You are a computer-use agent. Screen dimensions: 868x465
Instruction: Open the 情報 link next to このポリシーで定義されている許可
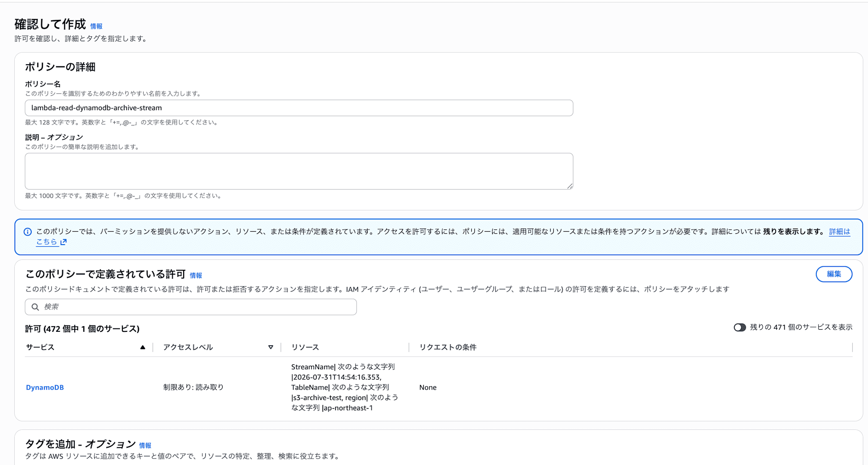click(196, 275)
